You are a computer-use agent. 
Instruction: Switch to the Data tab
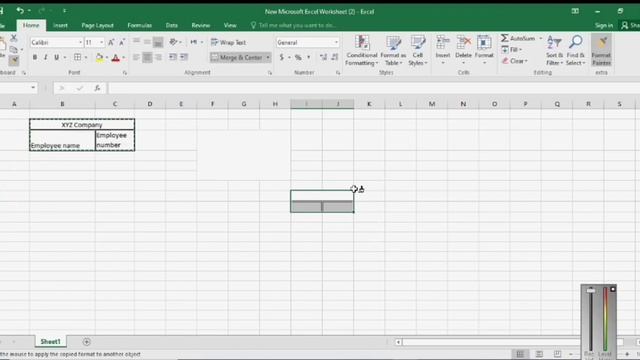(x=171, y=25)
